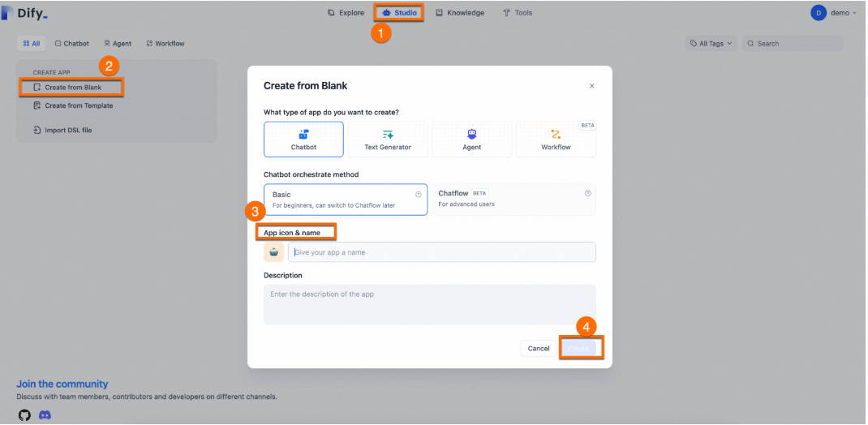The height and width of the screenshot is (425, 868).
Task: Change the app icon emoji
Action: coord(273,251)
